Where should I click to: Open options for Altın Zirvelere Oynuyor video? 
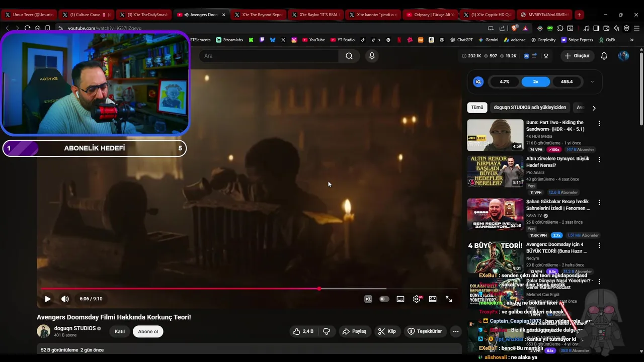(599, 159)
